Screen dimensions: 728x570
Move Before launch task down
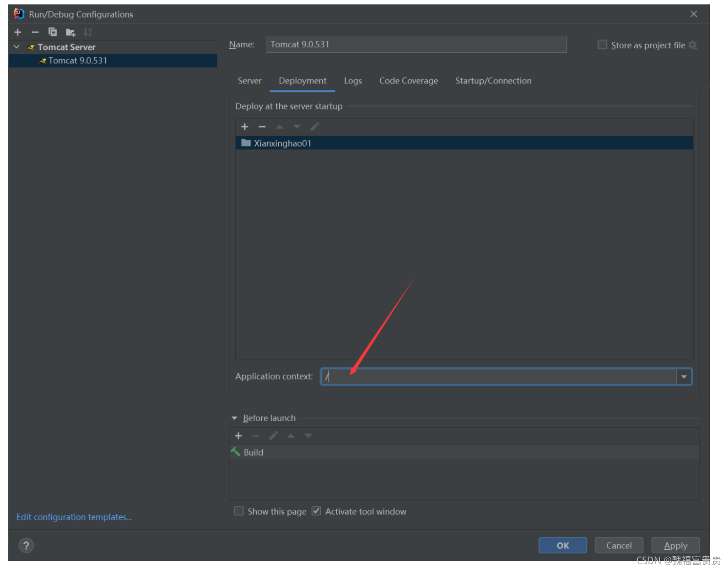308,436
